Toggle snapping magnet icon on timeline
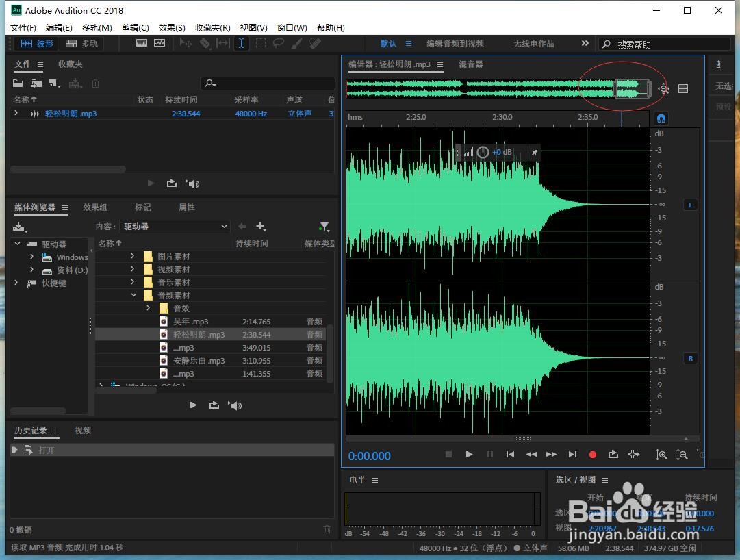 point(661,118)
